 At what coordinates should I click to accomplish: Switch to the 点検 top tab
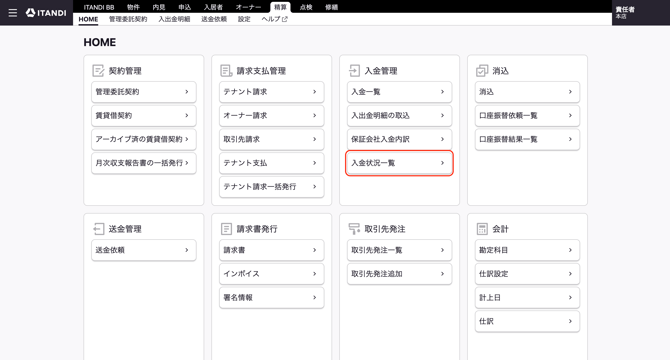click(306, 7)
